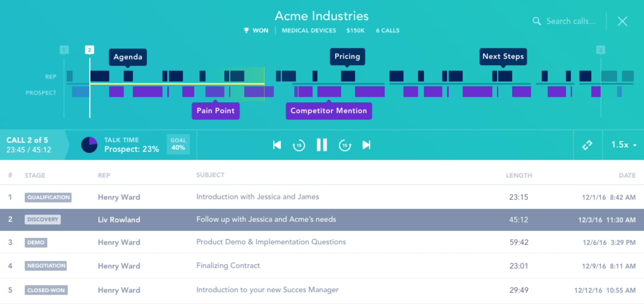Click the DEMO stage badge
Viewport: 644px width, 304px height.
coord(36,242)
